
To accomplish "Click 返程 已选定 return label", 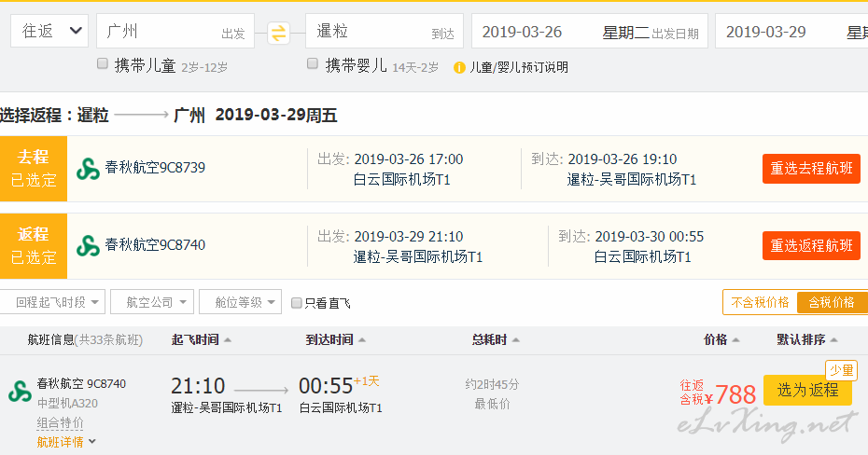I will click(x=34, y=246).
